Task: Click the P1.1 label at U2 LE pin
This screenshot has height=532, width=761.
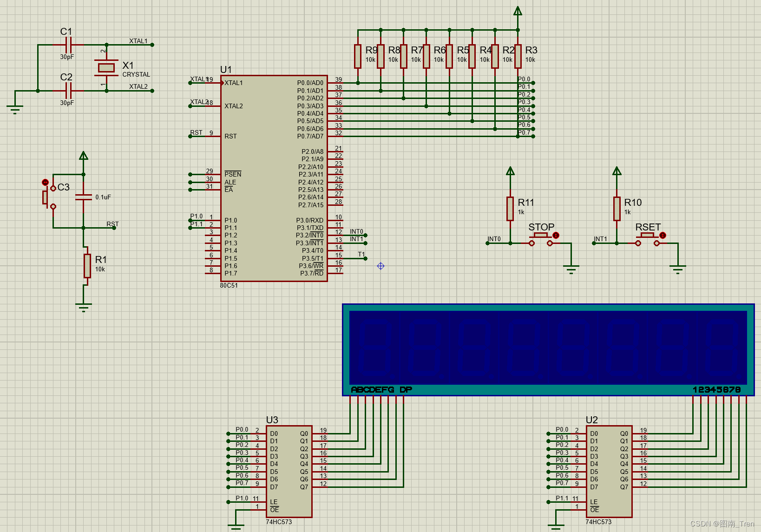Action: [x=562, y=498]
